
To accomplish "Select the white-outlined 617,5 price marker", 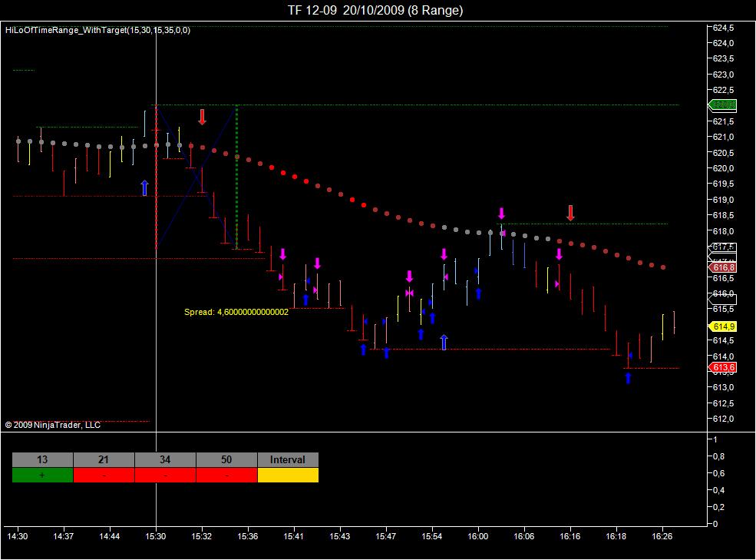I will point(722,247).
